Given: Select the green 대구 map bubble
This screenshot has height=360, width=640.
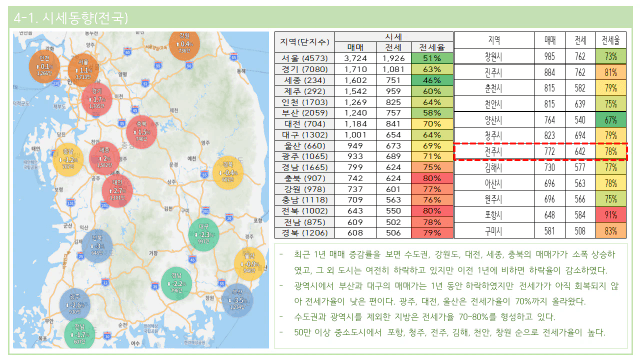Looking at the screenshot, I should click(x=204, y=235).
